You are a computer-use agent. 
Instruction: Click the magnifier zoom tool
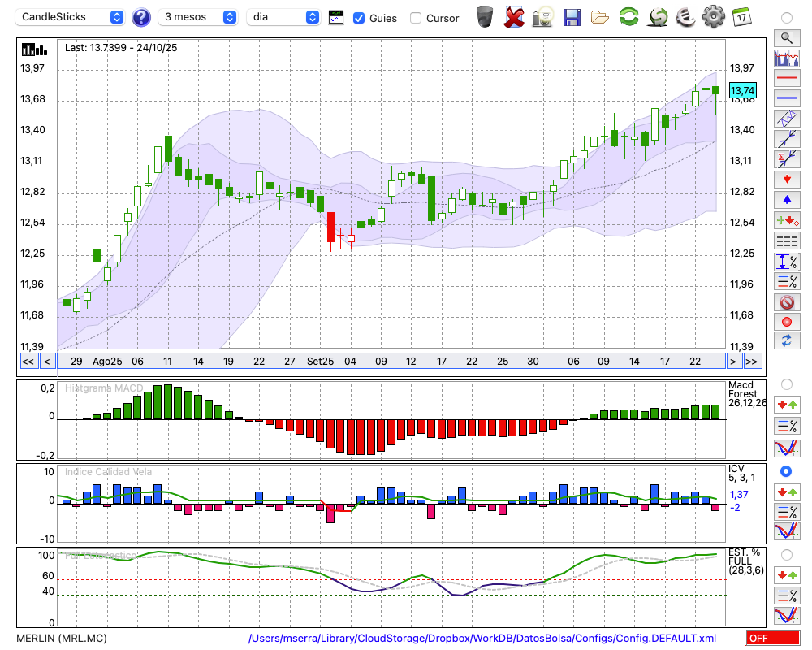(786, 37)
